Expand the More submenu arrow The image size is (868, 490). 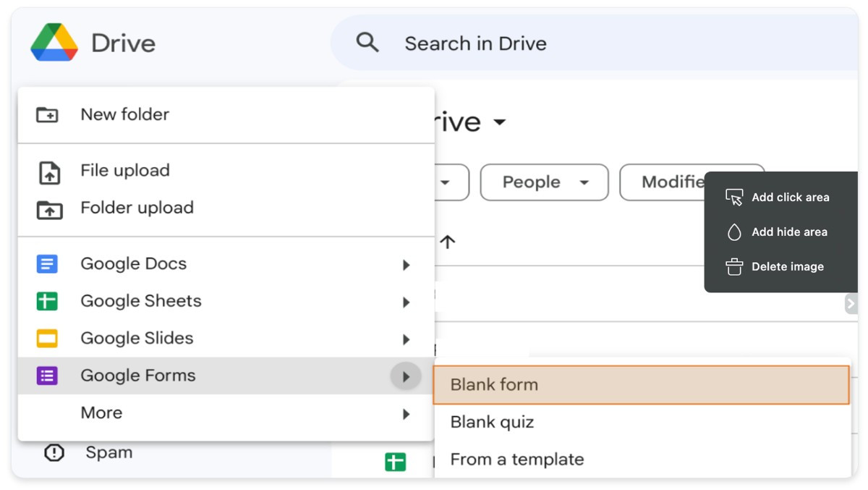[406, 414]
